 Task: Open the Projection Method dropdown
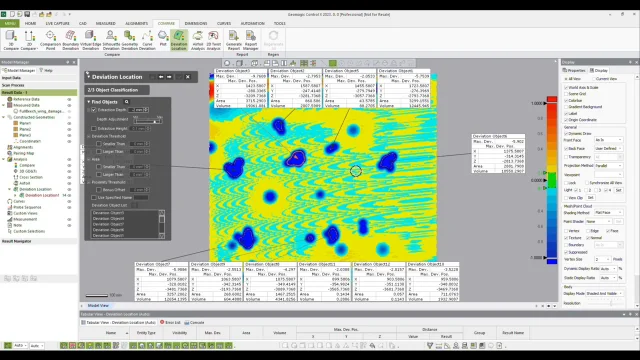tap(608, 166)
